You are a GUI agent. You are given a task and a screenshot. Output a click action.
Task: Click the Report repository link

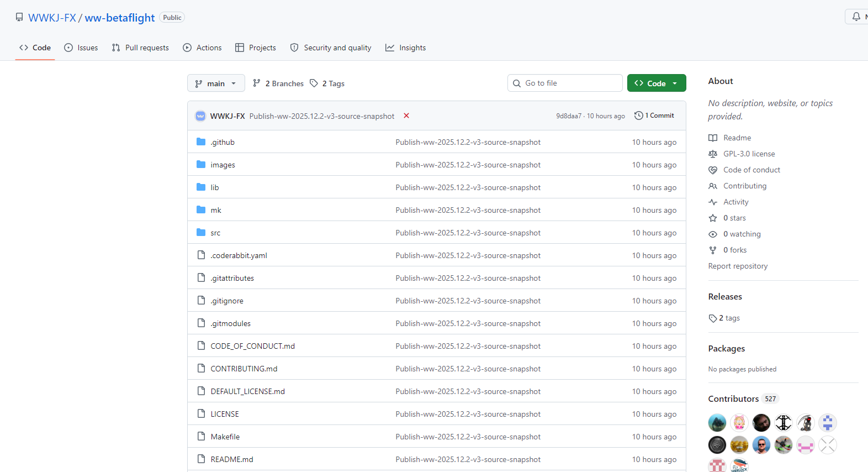[x=738, y=266]
